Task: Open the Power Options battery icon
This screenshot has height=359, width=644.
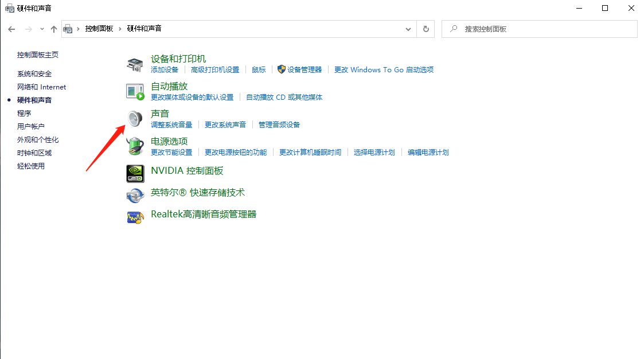Action: [x=135, y=146]
